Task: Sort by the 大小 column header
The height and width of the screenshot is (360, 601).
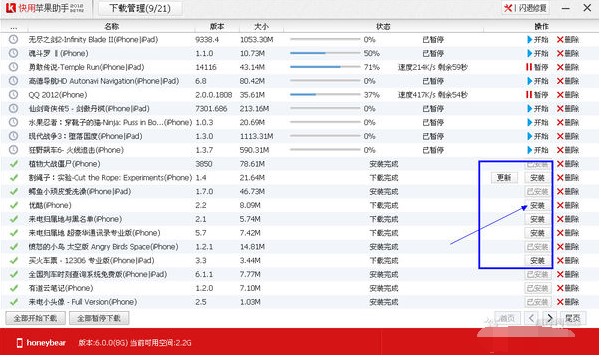Action: (x=261, y=26)
